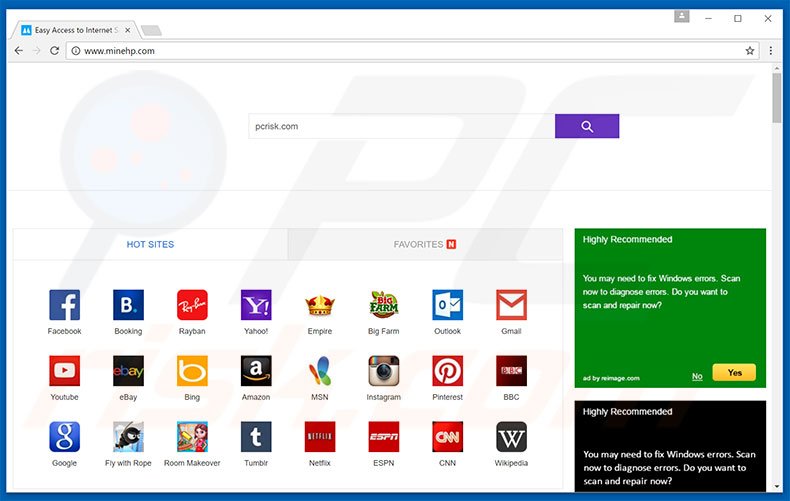Click the Instagram label text
This screenshot has width=790, height=501.
click(383, 397)
